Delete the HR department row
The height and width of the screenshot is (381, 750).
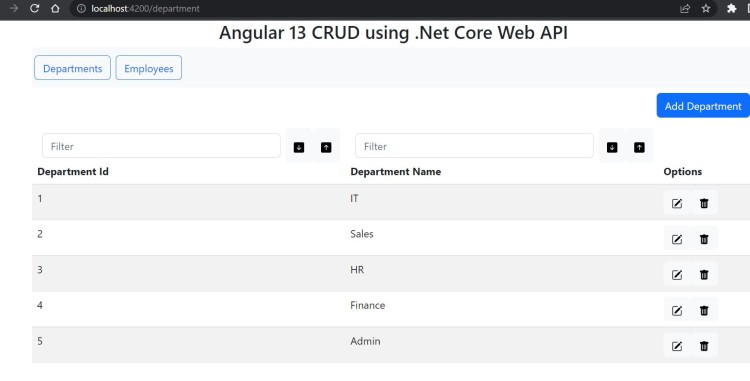pyautogui.click(x=704, y=274)
